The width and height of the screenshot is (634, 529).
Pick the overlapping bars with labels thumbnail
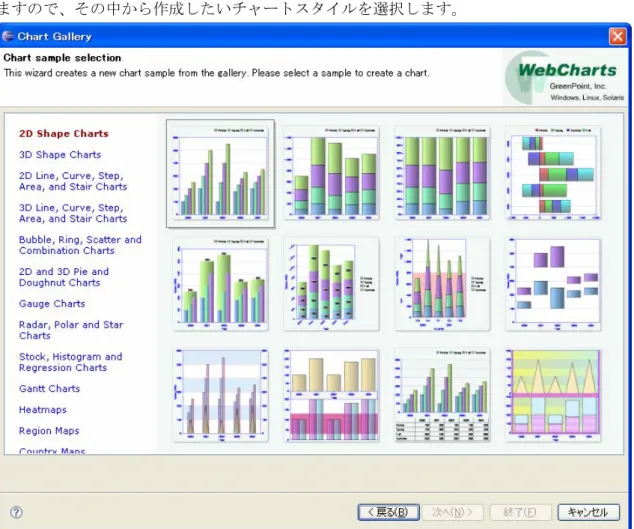click(x=220, y=284)
